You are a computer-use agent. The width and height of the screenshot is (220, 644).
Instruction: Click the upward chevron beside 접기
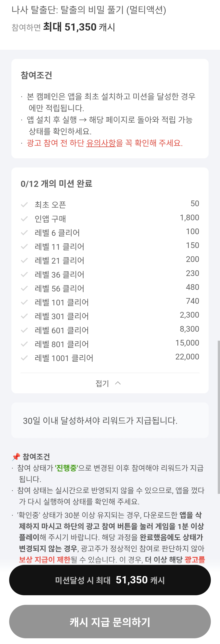118,383
